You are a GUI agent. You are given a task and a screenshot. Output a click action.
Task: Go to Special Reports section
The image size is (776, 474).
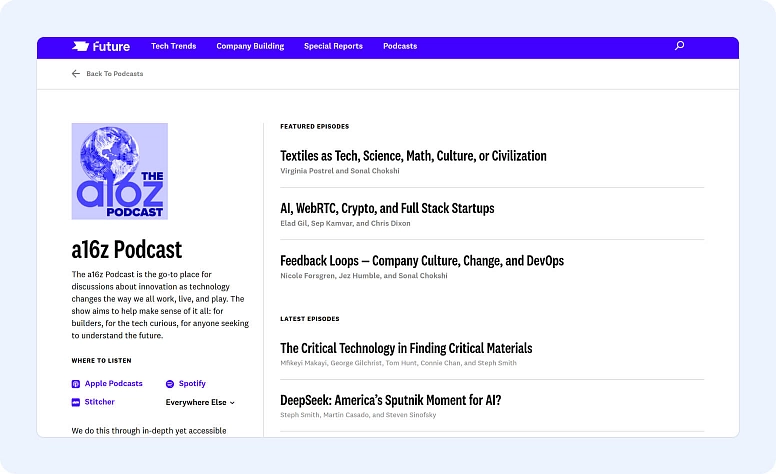click(x=333, y=46)
